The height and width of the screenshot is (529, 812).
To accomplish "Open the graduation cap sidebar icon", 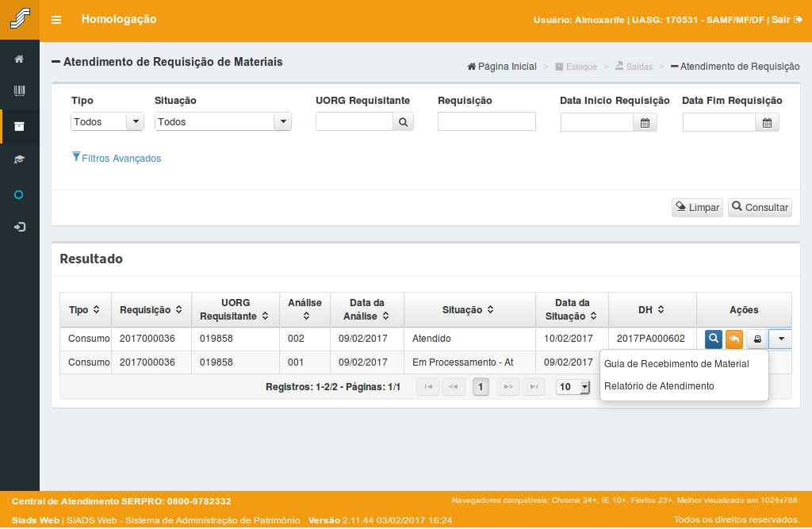I will click(19, 159).
